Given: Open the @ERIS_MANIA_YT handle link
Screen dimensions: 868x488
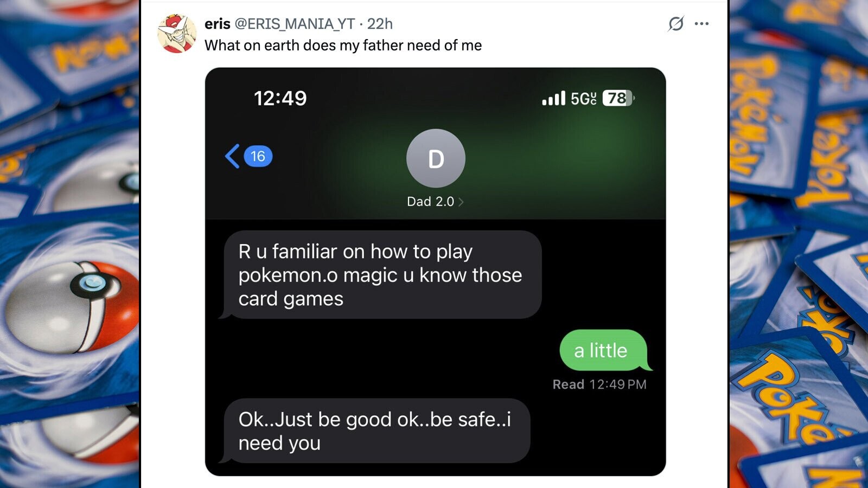Looking at the screenshot, I should click(295, 24).
